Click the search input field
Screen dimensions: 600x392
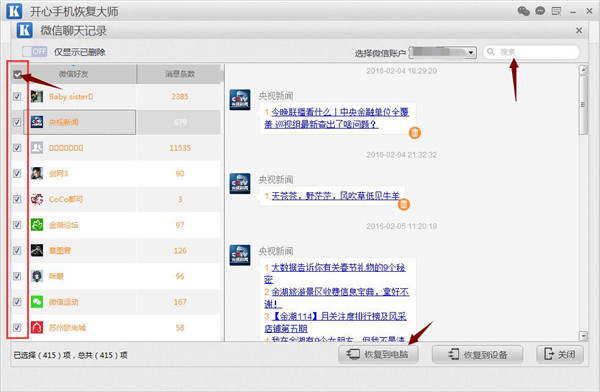tap(532, 52)
